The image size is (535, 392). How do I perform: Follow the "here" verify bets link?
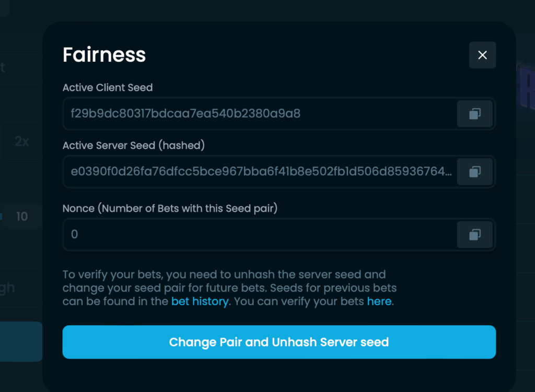(x=379, y=302)
